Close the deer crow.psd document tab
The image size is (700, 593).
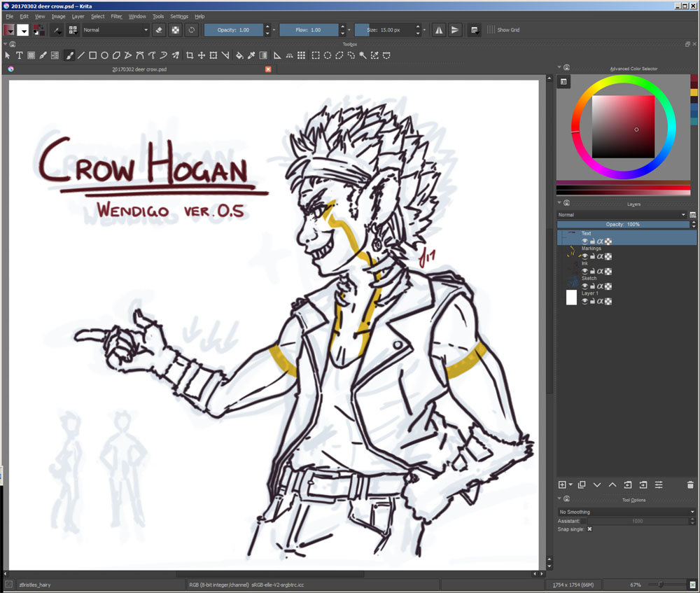pos(268,69)
